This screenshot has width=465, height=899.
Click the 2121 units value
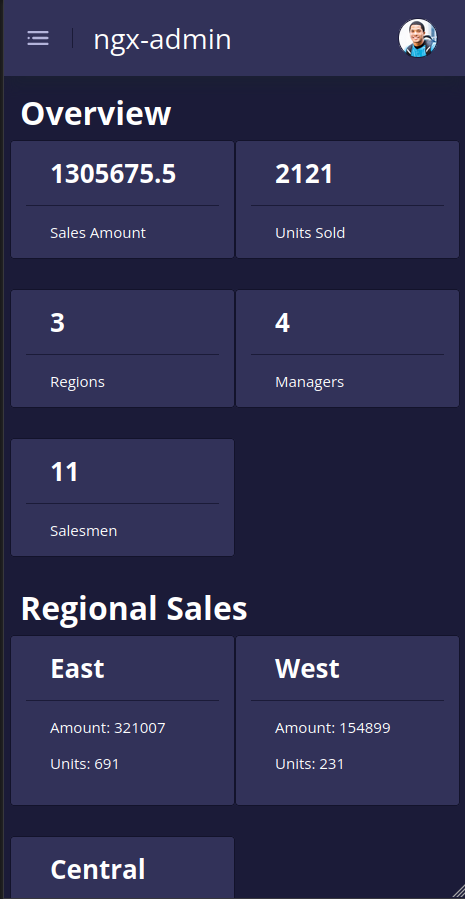tap(304, 174)
